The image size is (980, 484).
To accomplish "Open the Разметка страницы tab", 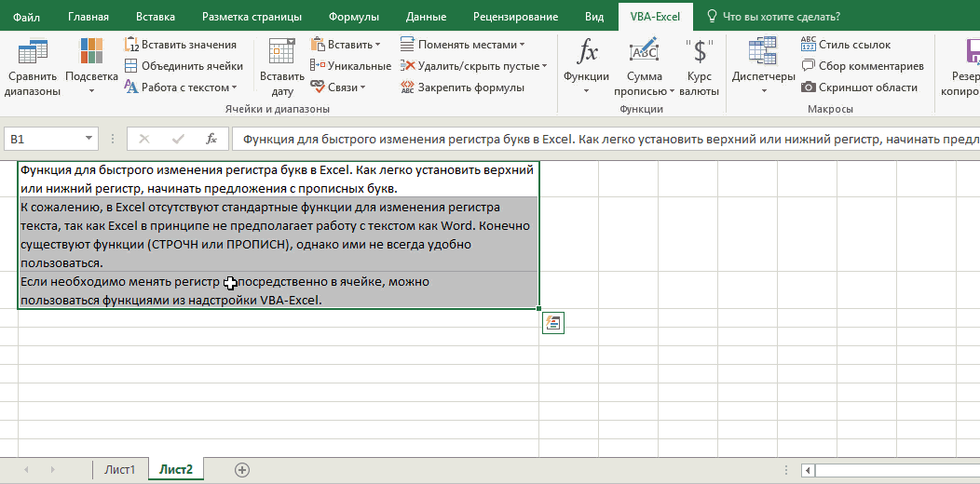I will tap(252, 17).
